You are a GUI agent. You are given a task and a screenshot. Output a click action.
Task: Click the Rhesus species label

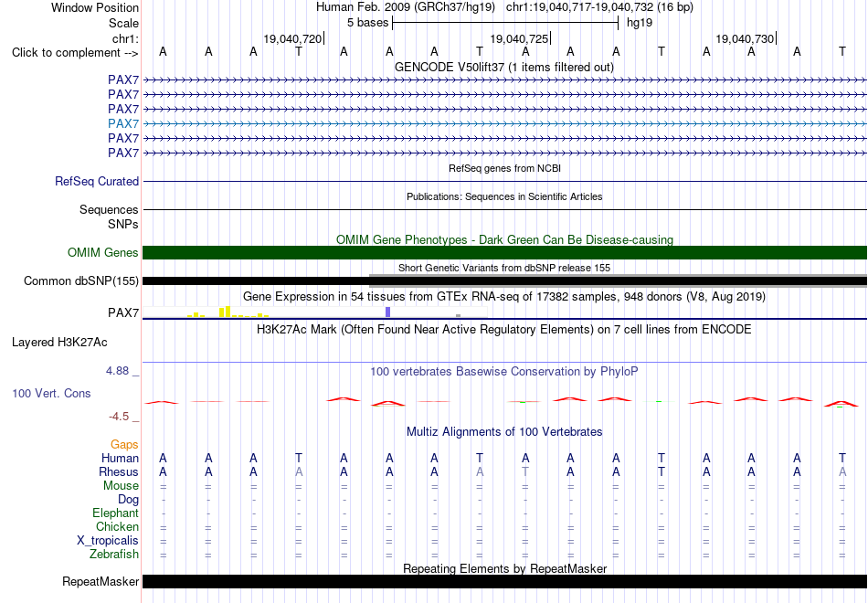pyautogui.click(x=119, y=471)
